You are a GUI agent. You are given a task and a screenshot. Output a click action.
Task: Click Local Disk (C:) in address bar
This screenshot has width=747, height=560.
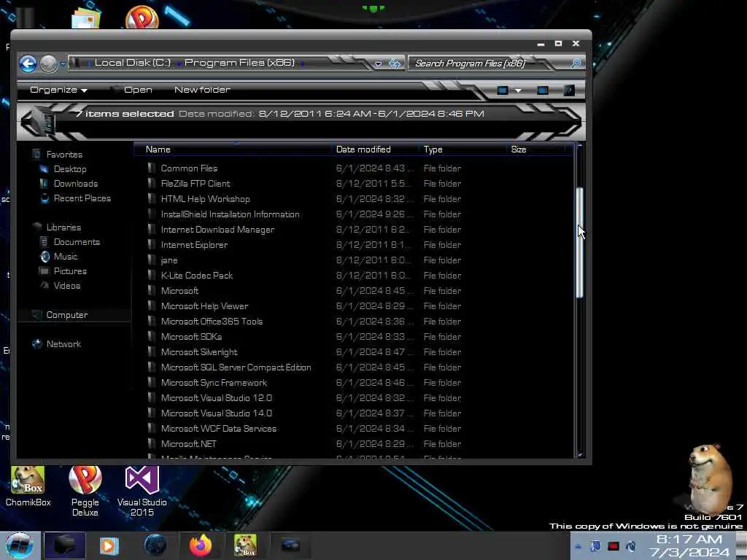tap(133, 63)
